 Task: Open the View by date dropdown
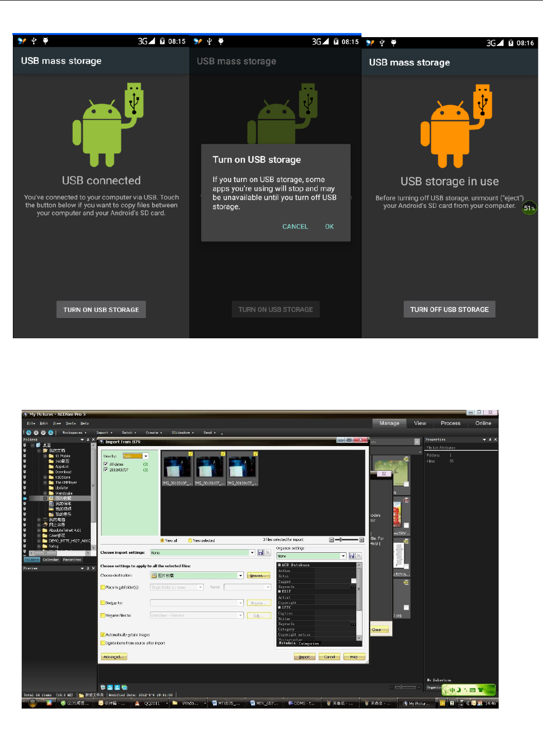pos(136,456)
